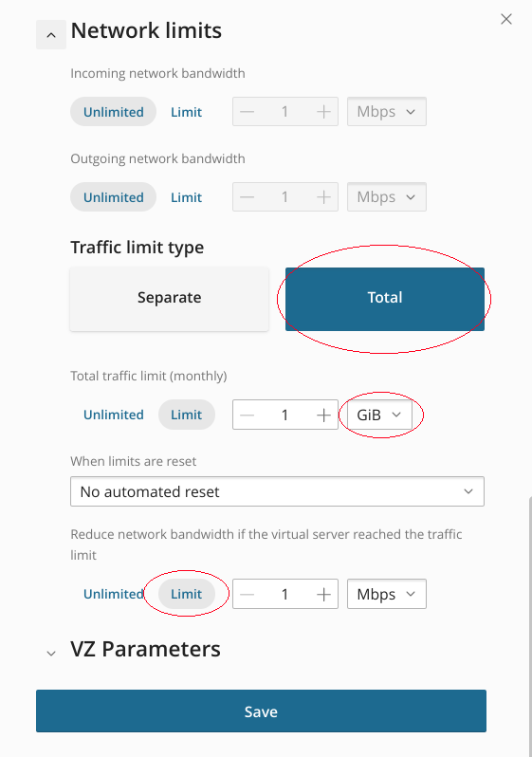532x757 pixels.
Task: Choose Total traffic limit type
Action: [x=385, y=300]
